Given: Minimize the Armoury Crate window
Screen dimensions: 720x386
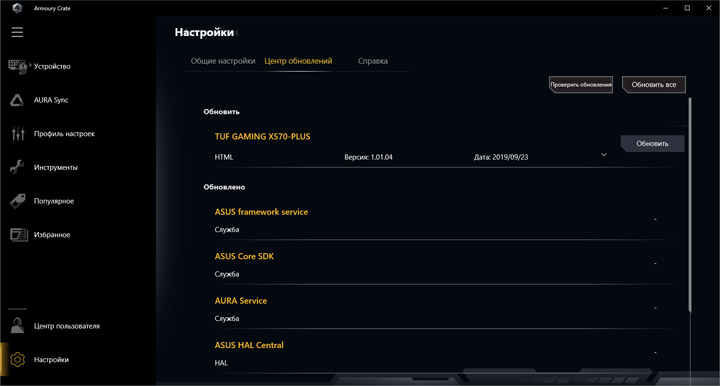Looking at the screenshot, I should click(x=666, y=8).
